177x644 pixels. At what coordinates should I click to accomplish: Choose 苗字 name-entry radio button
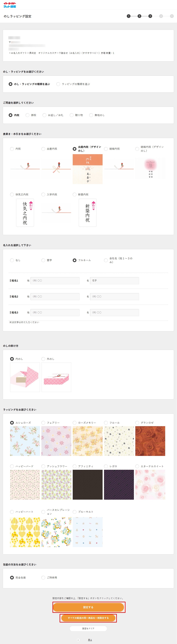[x=43, y=260]
